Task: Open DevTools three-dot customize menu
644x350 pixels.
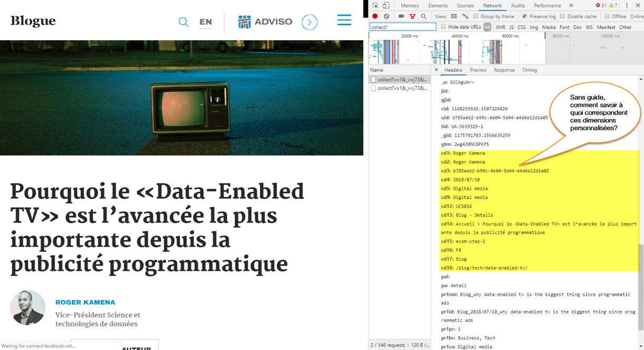Action: 627,5
